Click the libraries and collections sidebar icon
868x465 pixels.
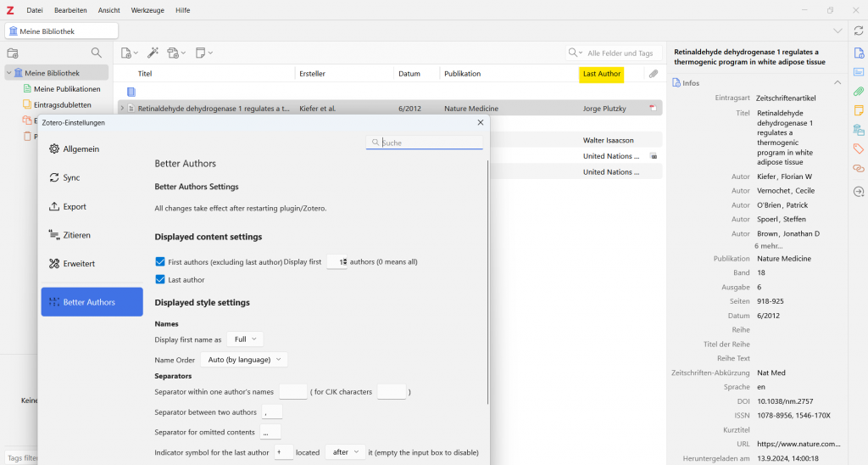click(858, 130)
